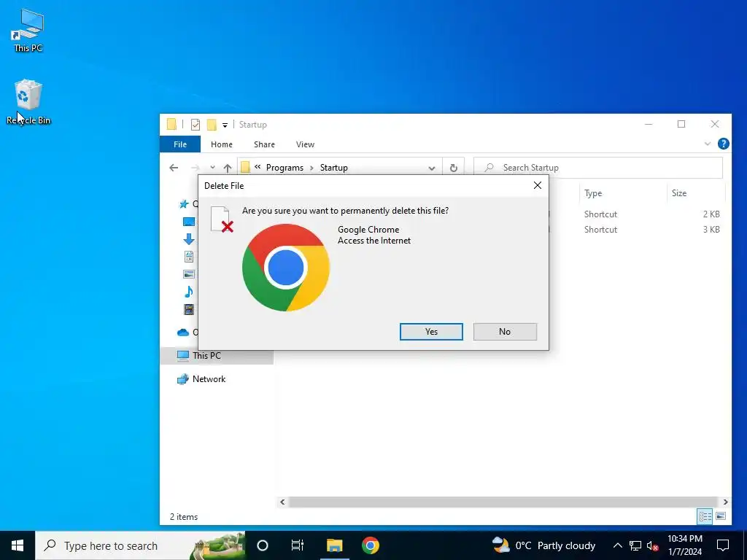Screen dimensions: 747x560
Task: Open the View ribbon tab
Action: (x=305, y=144)
